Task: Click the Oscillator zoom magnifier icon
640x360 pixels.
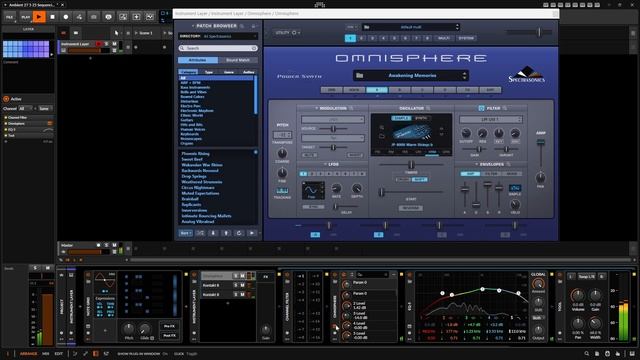Action: click(428, 108)
